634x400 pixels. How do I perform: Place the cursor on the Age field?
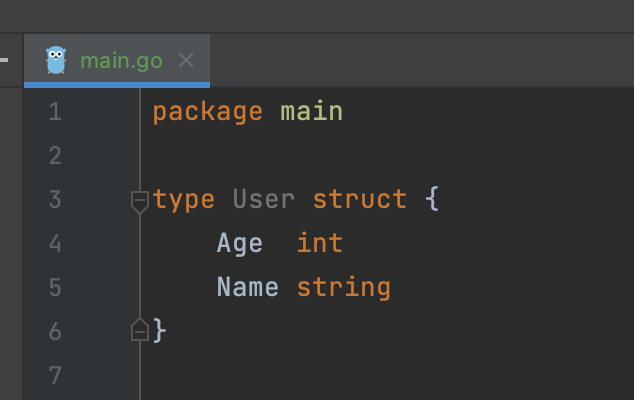coord(240,244)
